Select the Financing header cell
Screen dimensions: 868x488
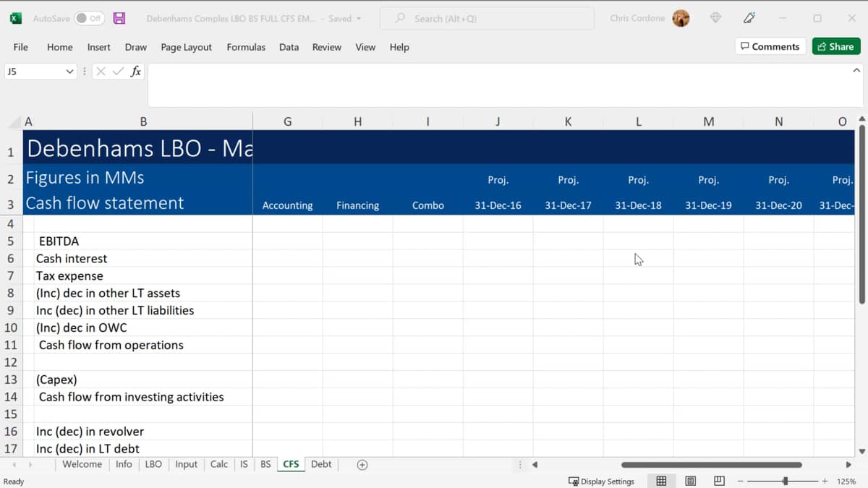pyautogui.click(x=357, y=205)
